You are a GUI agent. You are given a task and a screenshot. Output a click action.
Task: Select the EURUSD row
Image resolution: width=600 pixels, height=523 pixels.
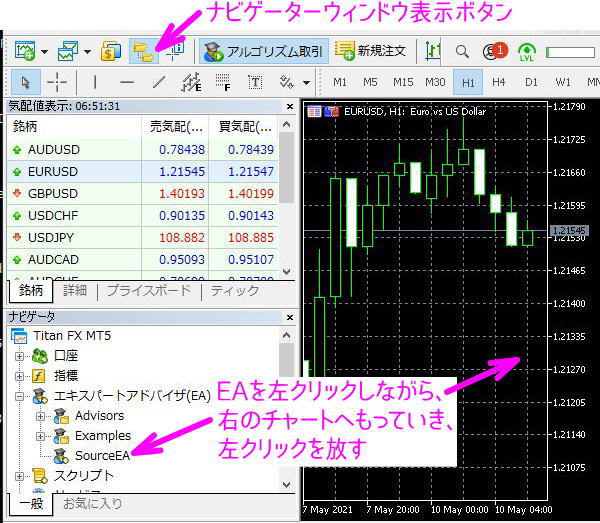143,171
